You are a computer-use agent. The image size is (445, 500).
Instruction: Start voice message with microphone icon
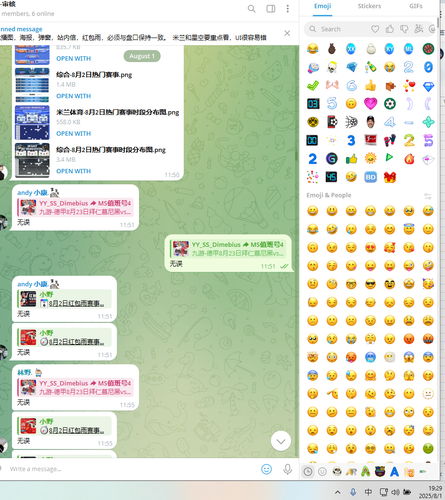click(x=287, y=469)
